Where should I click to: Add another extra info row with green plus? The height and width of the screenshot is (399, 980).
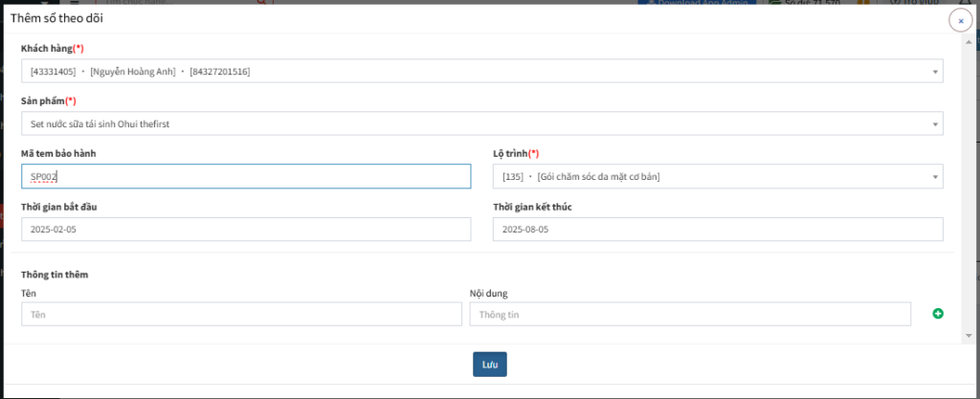(x=938, y=314)
